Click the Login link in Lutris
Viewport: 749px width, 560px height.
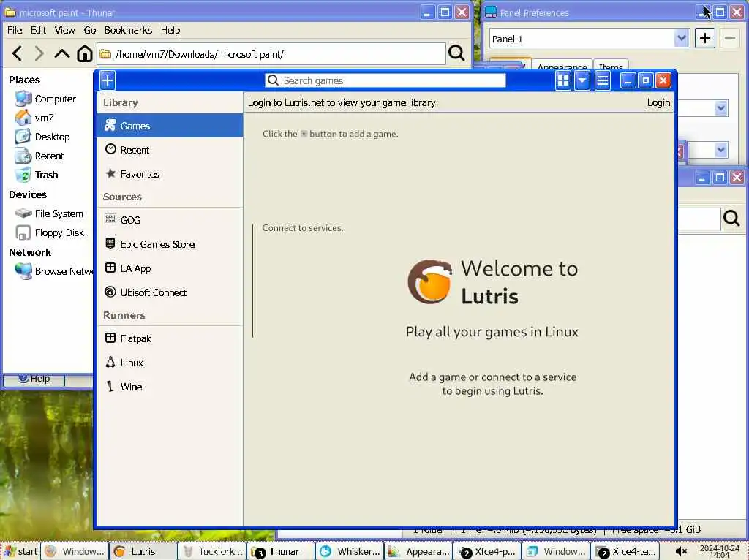[658, 102]
